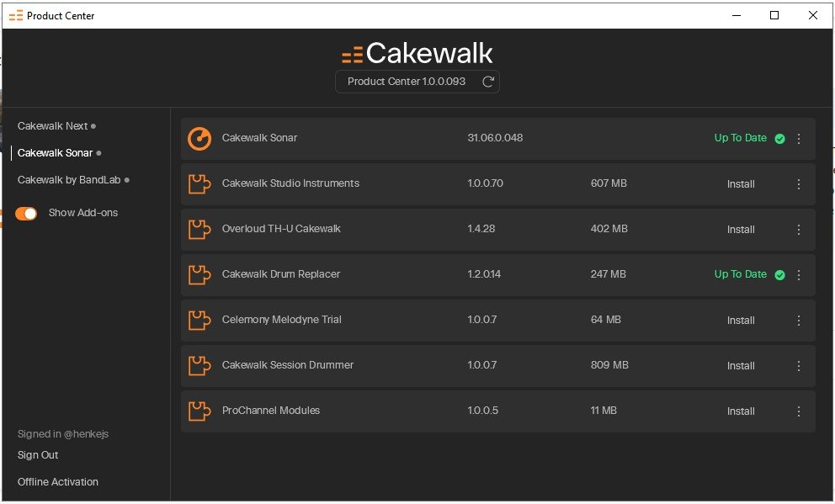Open the three-dot menu for Overloud TH-U Cakewalk
Screen dimensions: 835x504
(x=799, y=230)
